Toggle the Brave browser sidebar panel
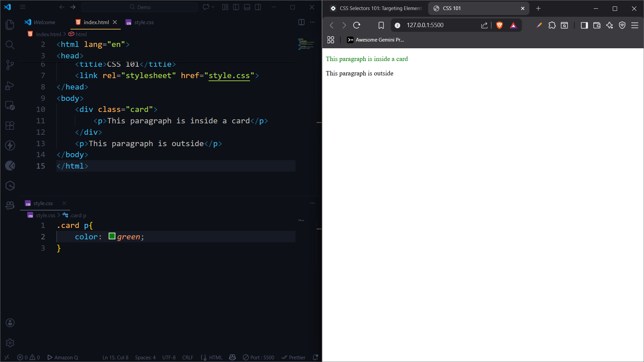 [x=584, y=25]
